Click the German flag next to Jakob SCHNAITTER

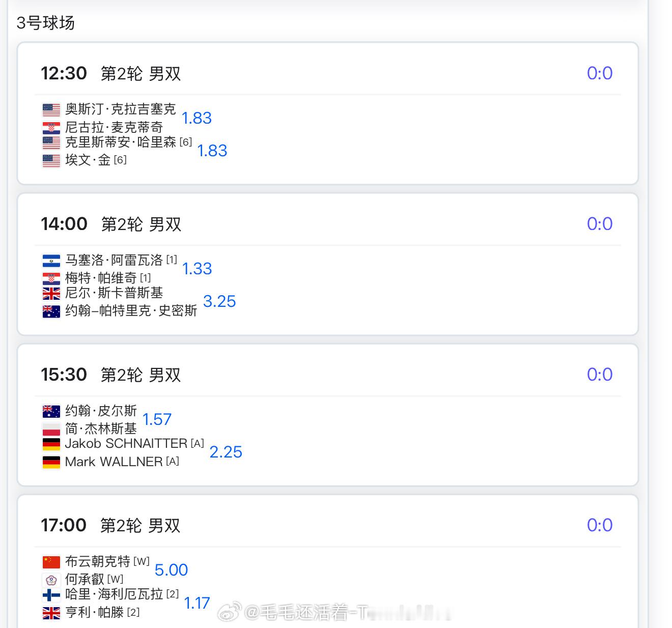51,444
